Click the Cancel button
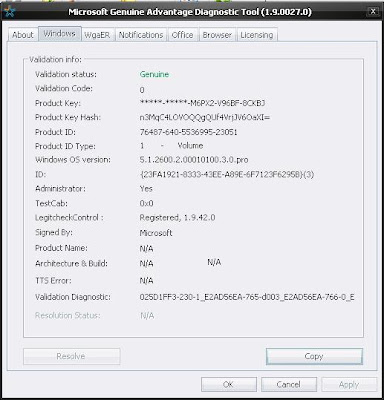384x400 pixels. pyautogui.click(x=289, y=384)
